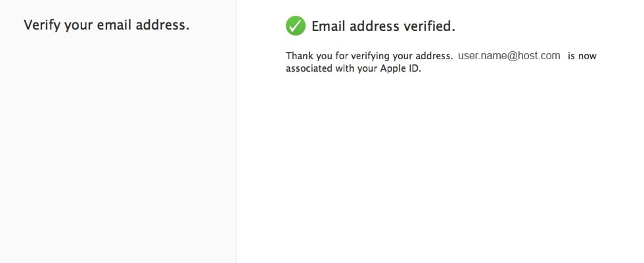Click 'associated with your Apple ID' text

pos(353,68)
